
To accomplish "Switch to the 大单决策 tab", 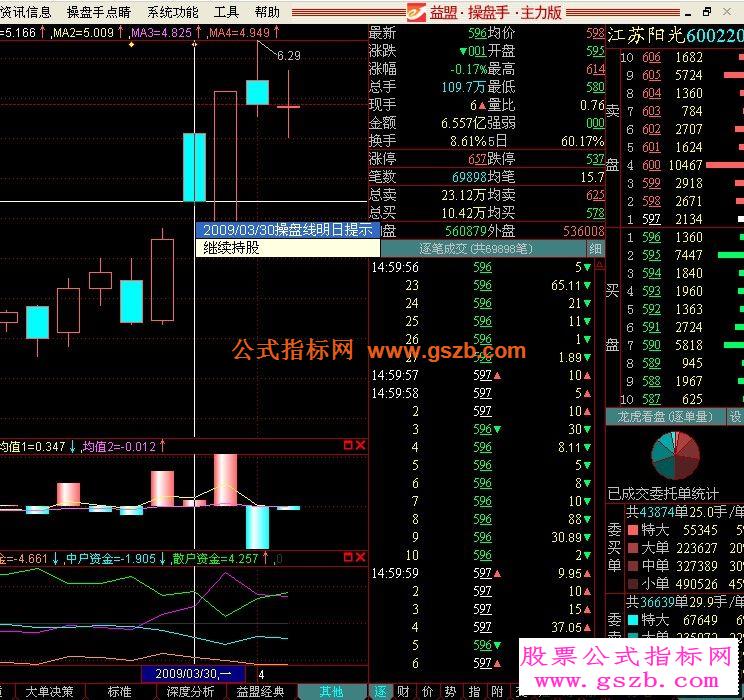I will (49, 692).
